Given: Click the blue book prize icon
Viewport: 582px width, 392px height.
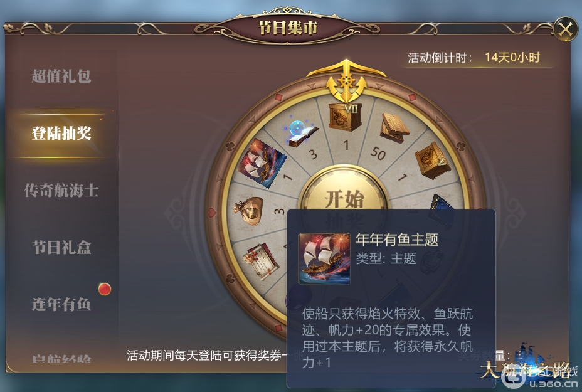Looking at the screenshot, I should tap(442, 209).
